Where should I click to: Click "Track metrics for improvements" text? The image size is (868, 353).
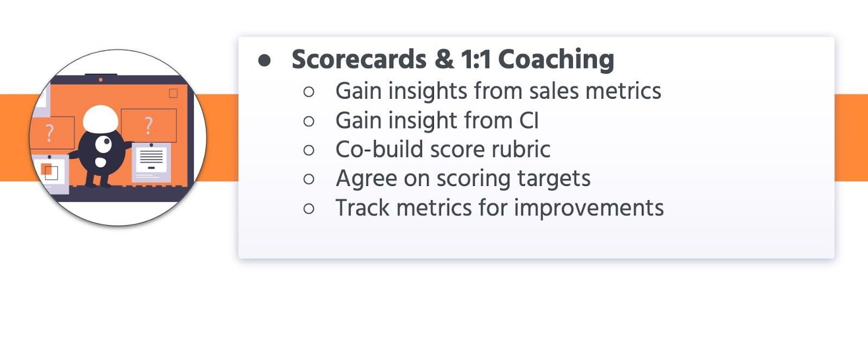499,208
